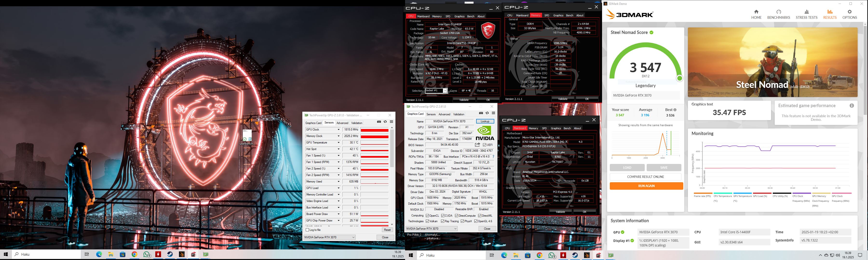868x260 pixels.
Task: Open Validation tab in GPU-Z Graphics Card window
Action: point(459,114)
